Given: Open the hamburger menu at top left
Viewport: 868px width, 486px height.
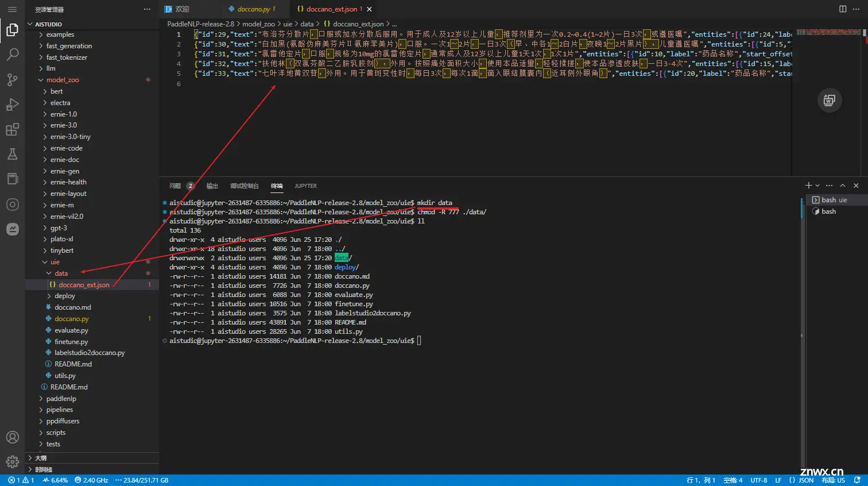Looking at the screenshot, I should point(12,9).
